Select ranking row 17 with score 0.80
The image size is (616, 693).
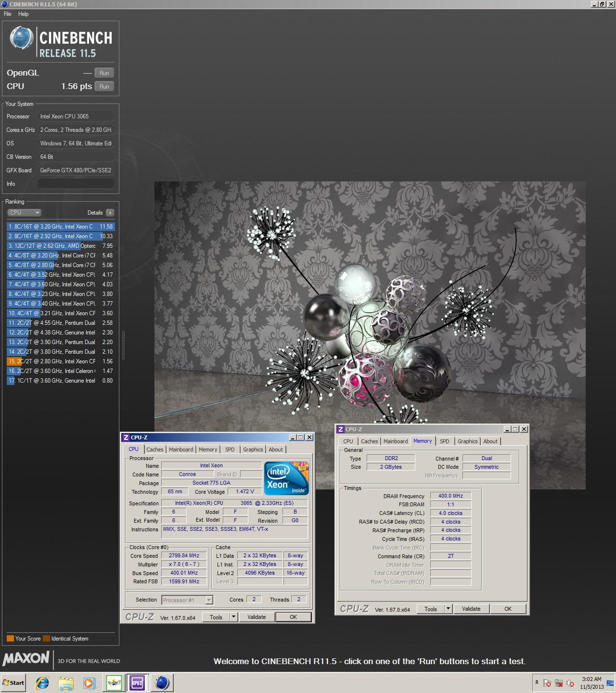point(61,381)
